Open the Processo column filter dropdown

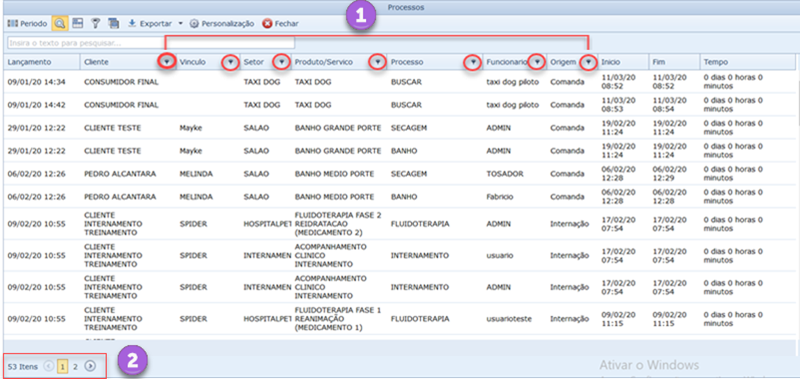tap(472, 62)
